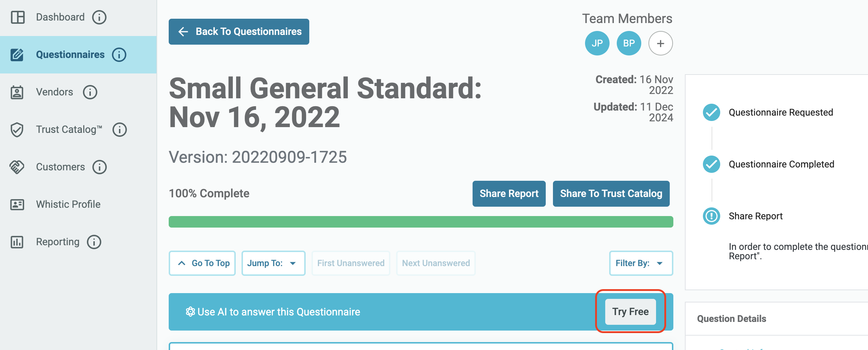Click the 'Question Details' panel heading
This screenshot has width=868, height=350.
pyautogui.click(x=731, y=319)
